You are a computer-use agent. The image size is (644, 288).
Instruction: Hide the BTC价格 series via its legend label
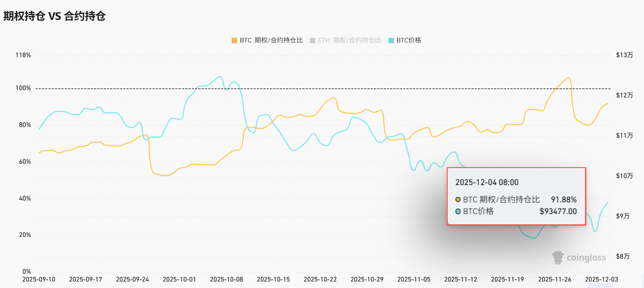(409, 40)
